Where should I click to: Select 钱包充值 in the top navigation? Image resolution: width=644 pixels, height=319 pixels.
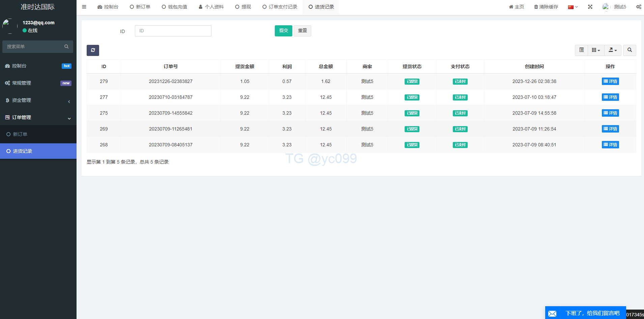point(174,7)
